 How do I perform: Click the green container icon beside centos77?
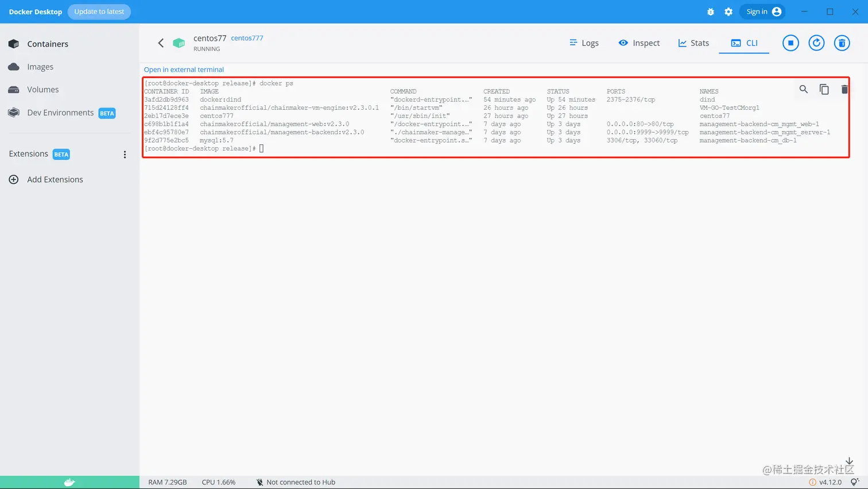pos(179,43)
